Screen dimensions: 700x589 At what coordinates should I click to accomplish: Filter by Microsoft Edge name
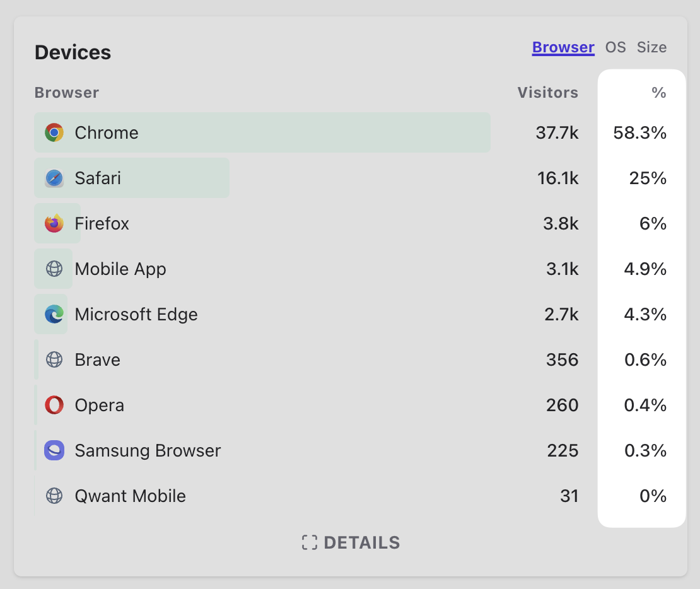pyautogui.click(x=136, y=314)
